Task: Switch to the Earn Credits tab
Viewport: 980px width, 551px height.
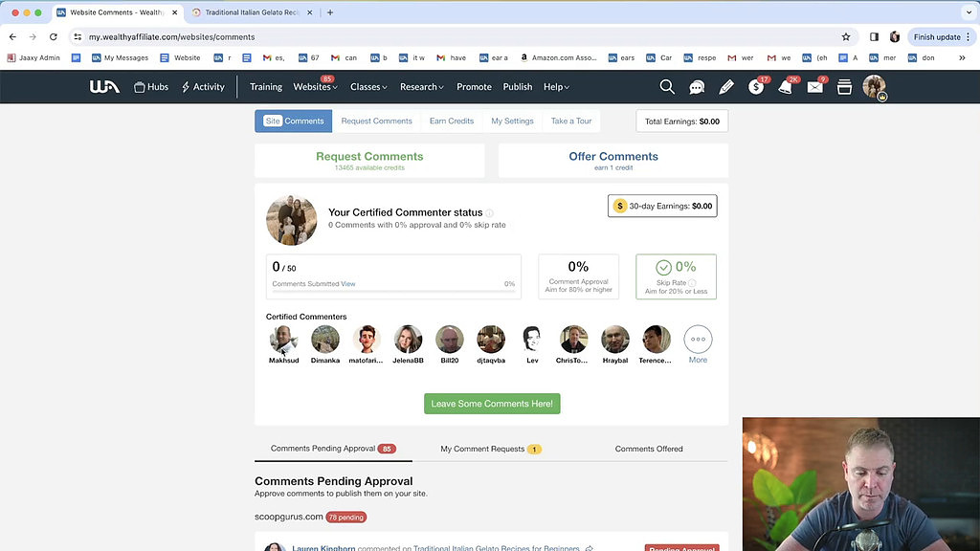Action: [x=451, y=121]
